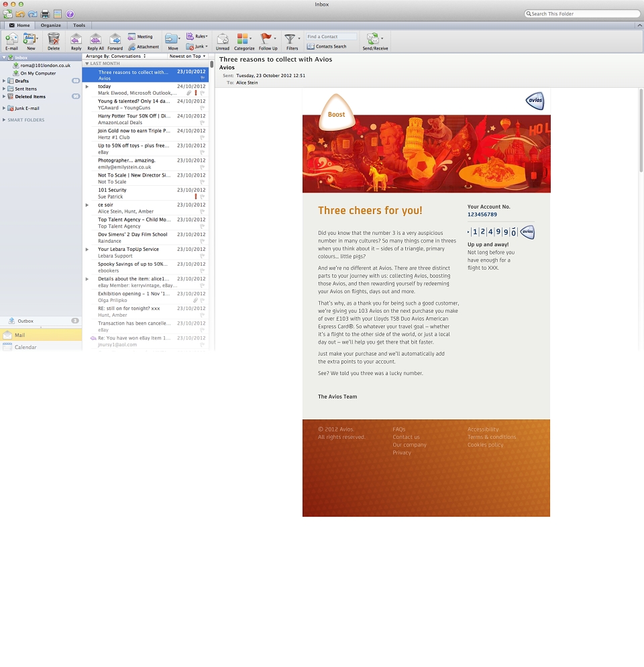
Task: Expand the SMART FOLDERS section
Action: coord(4,120)
